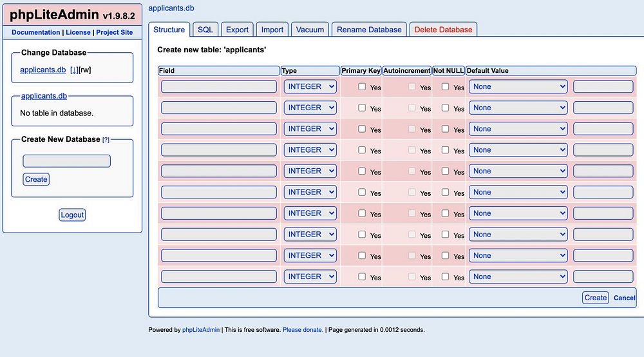
Task: Open the Documentation link in the sidebar header
Action: (x=36, y=32)
